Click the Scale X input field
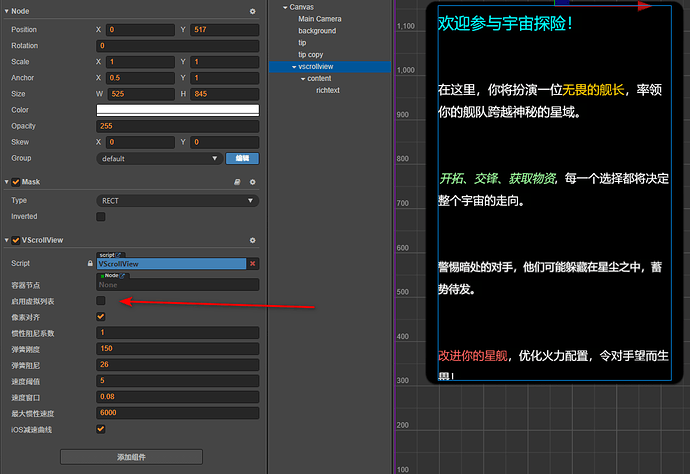The width and height of the screenshot is (690, 474). [140, 62]
